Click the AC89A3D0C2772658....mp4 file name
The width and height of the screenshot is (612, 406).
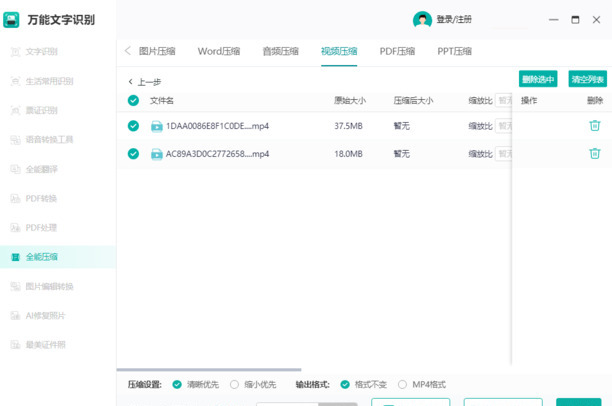[217, 154]
